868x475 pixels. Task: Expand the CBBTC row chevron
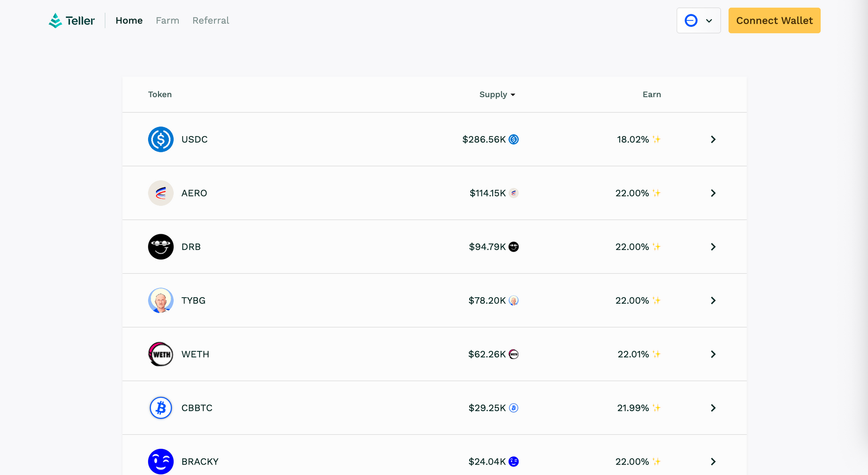713,408
